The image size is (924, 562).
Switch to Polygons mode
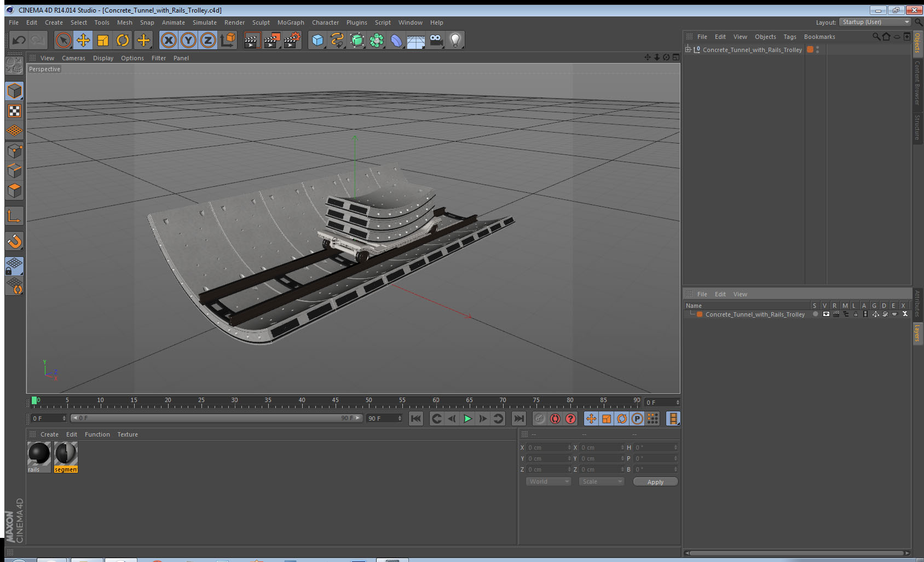tap(14, 191)
